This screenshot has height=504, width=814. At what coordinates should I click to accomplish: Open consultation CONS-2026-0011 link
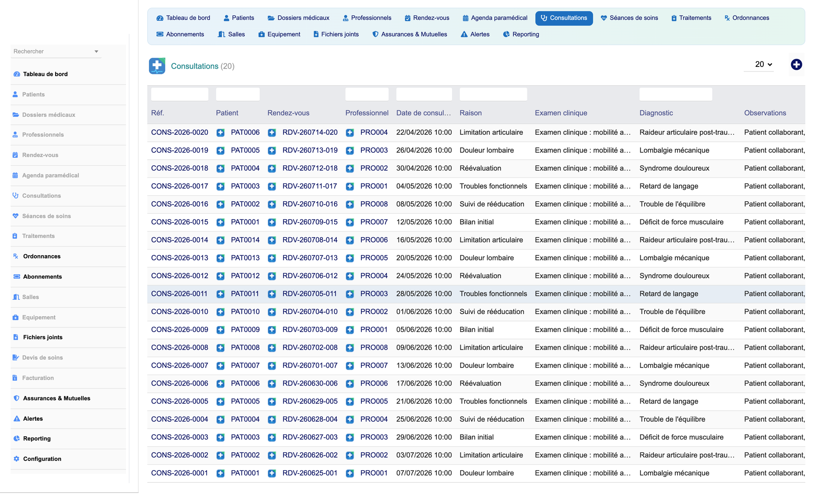(x=179, y=294)
